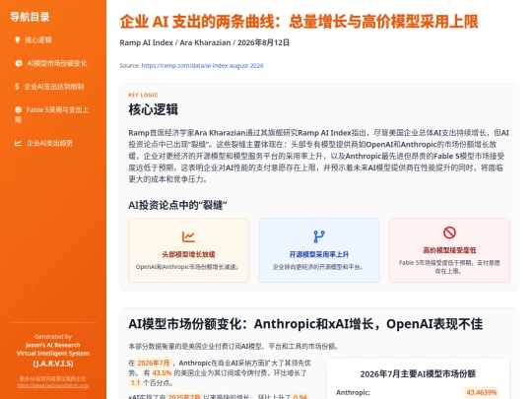
Task: Click the line chart icon beside 企业AI支出趋势
Action: (x=19, y=143)
